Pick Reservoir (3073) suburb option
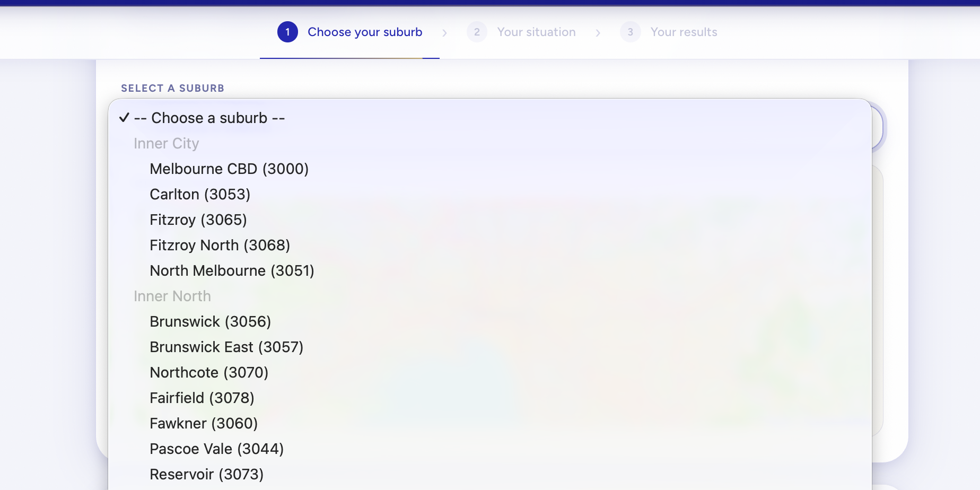This screenshot has height=490, width=980. [x=489, y=474]
